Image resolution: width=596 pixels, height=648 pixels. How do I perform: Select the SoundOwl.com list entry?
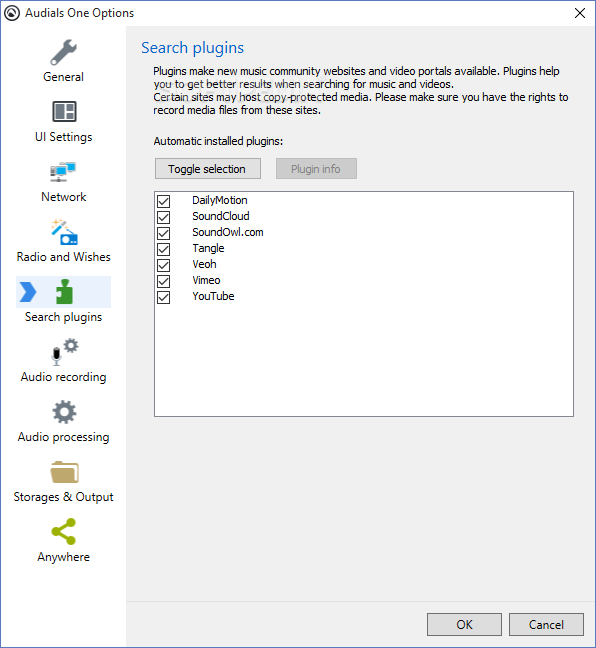pos(228,232)
